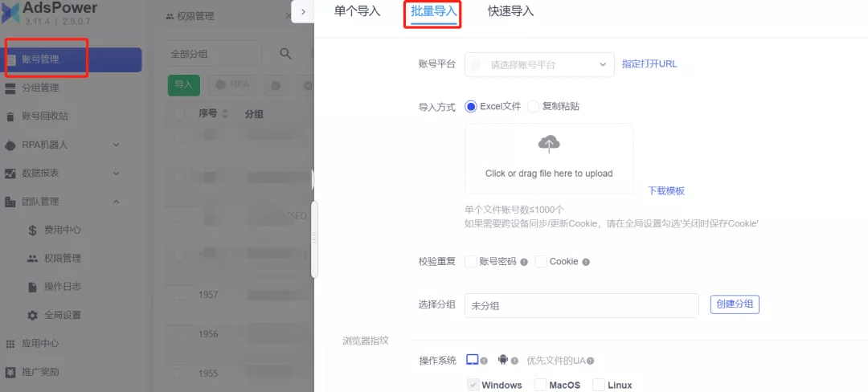This screenshot has height=392, width=868.
Task: Open 费用中心 under 团队管理
Action: [x=63, y=230]
